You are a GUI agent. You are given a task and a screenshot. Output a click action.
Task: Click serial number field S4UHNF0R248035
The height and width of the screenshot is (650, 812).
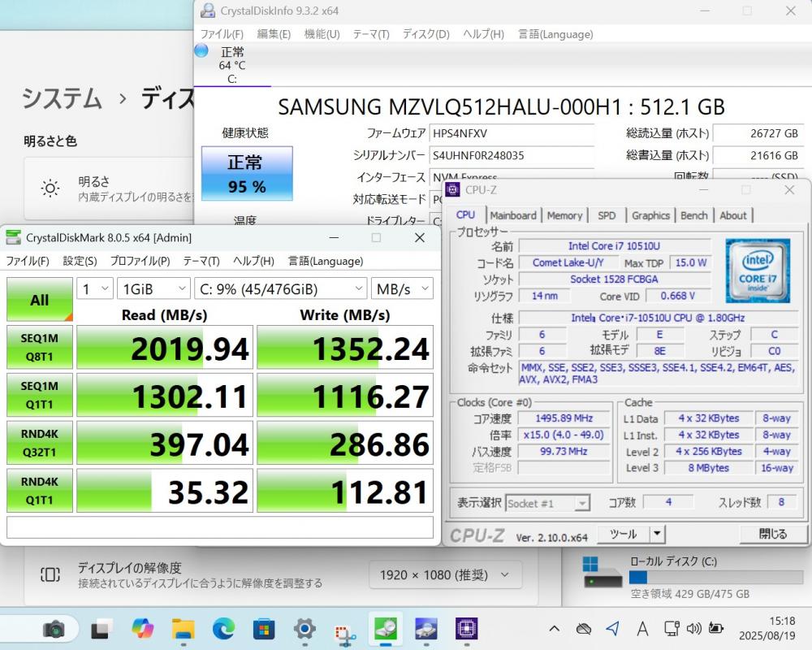click(512, 155)
